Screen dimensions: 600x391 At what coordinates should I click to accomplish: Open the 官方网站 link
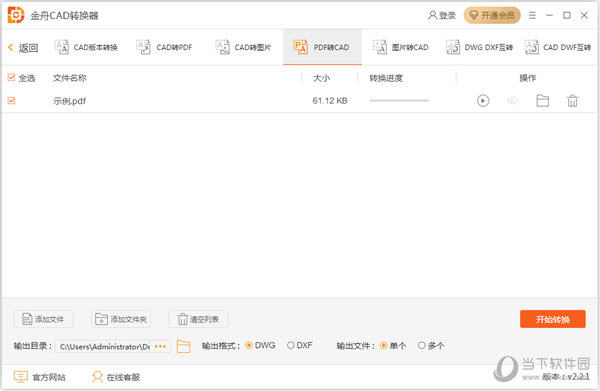pyautogui.click(x=39, y=377)
